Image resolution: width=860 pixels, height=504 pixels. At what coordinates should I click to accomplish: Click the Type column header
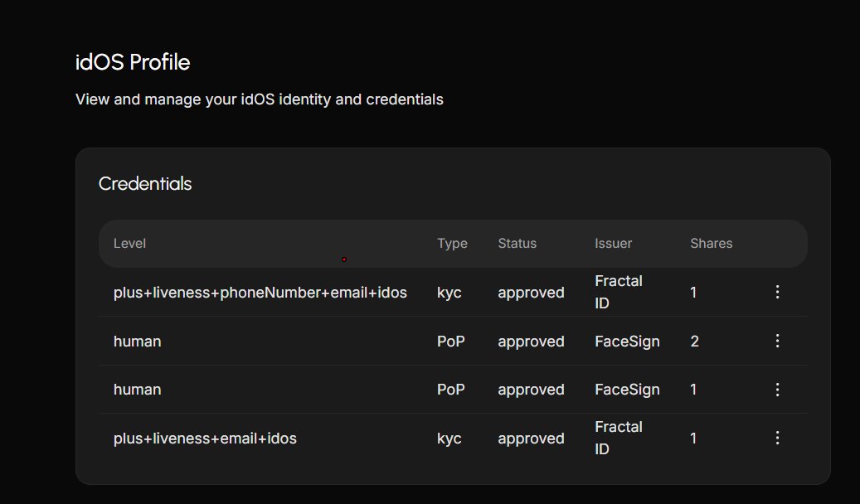[x=452, y=244]
